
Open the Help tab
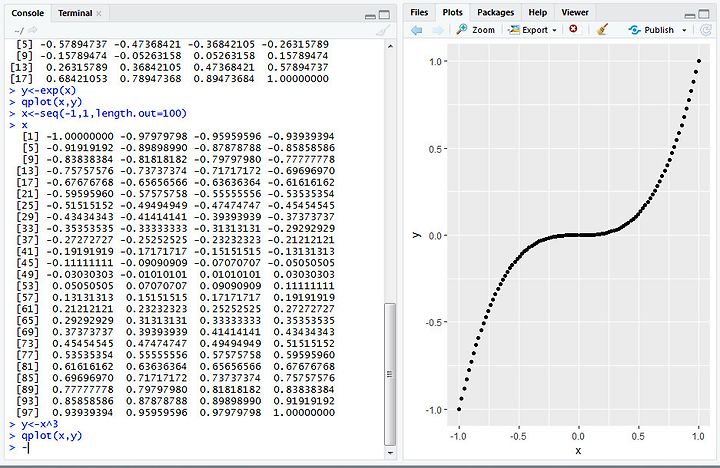537,13
